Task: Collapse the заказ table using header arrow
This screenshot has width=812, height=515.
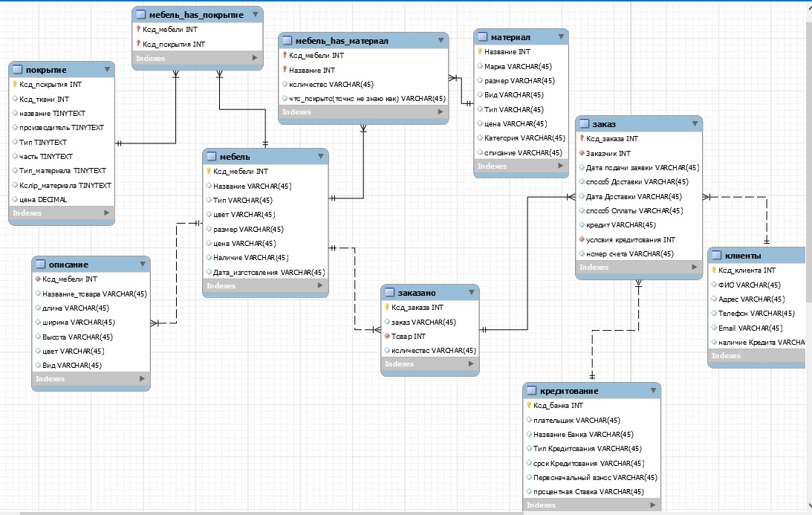Action: (694, 124)
